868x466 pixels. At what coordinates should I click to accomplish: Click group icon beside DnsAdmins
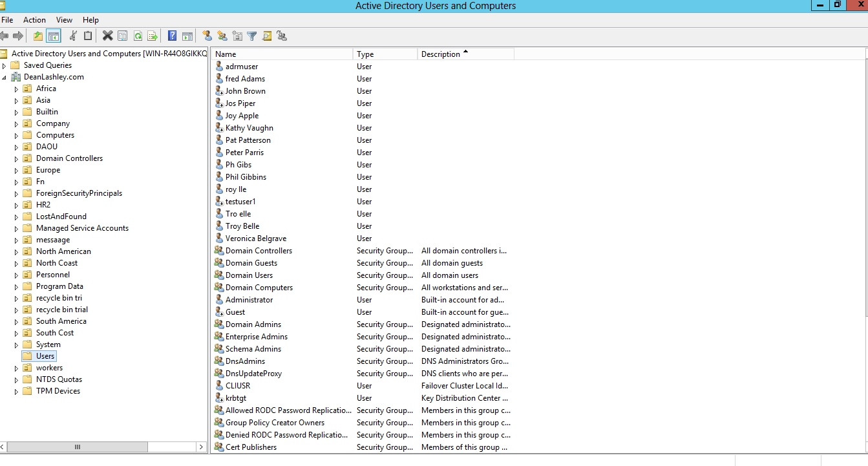(219, 361)
